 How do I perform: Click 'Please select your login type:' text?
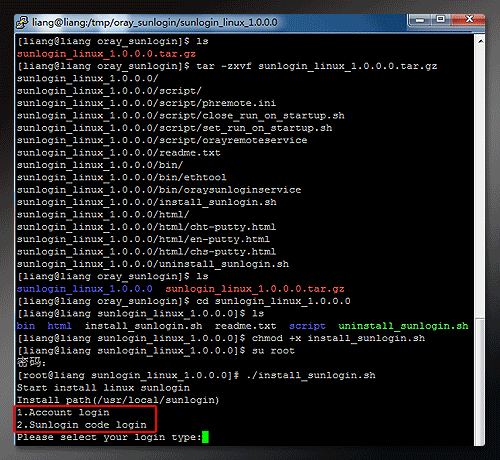pyautogui.click(x=109, y=437)
